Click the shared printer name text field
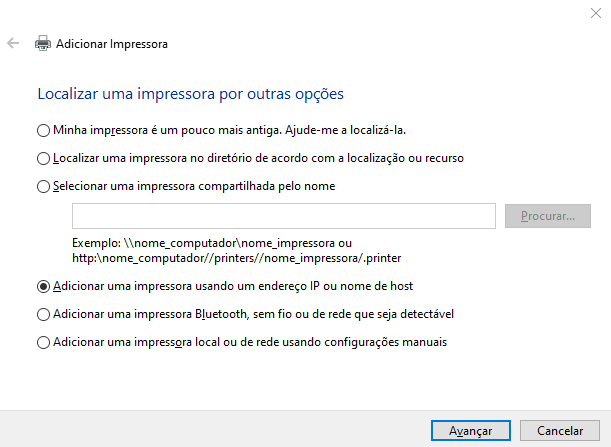This screenshot has height=447, width=611. (x=284, y=216)
